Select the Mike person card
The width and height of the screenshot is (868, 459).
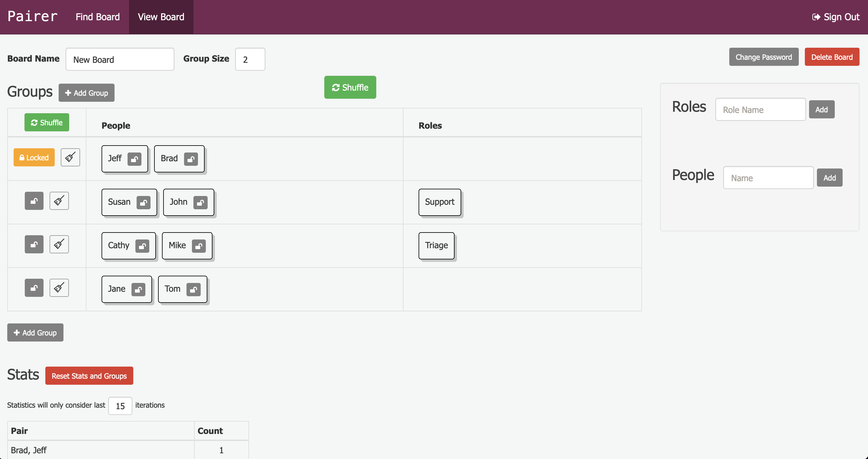tap(187, 246)
